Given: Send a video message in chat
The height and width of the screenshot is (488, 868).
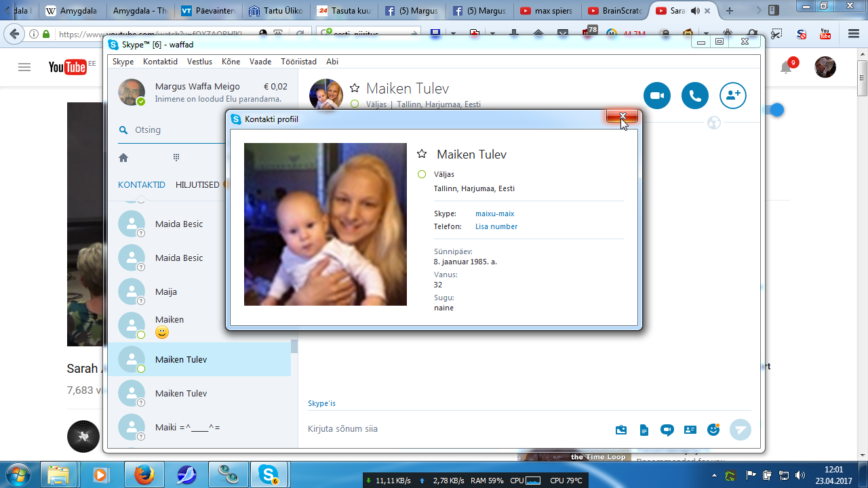Looking at the screenshot, I should [667, 430].
